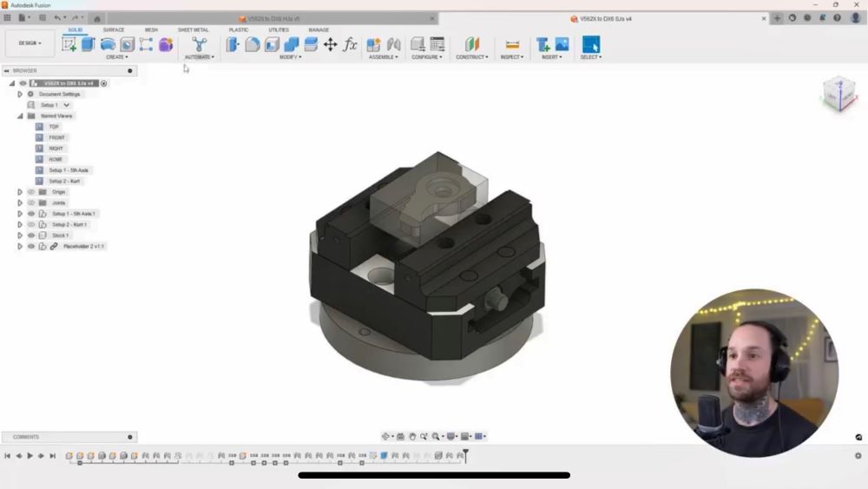Viewport: 868px width, 489px height.
Task: Activate root component radio button
Action: pyautogui.click(x=103, y=83)
